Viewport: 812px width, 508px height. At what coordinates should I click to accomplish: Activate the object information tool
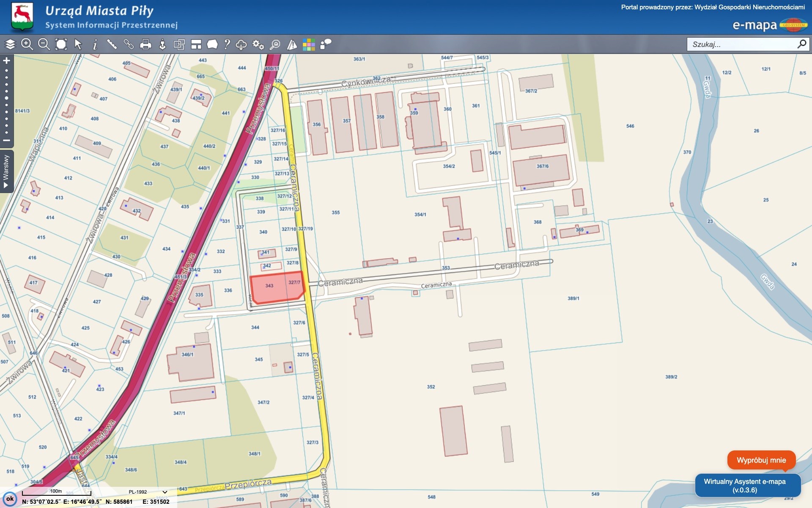(95, 44)
